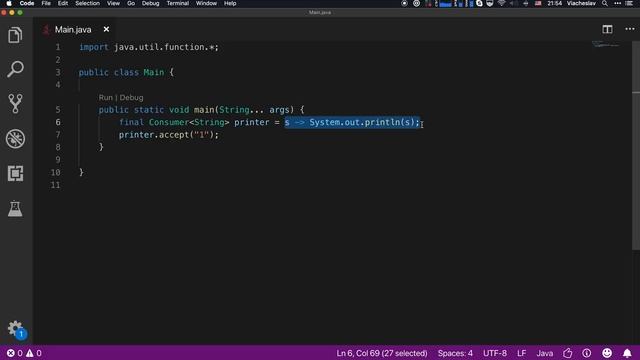Click the printer.accept("1") statement
Image resolution: width=640 pixels, height=360 pixels.
pos(169,135)
